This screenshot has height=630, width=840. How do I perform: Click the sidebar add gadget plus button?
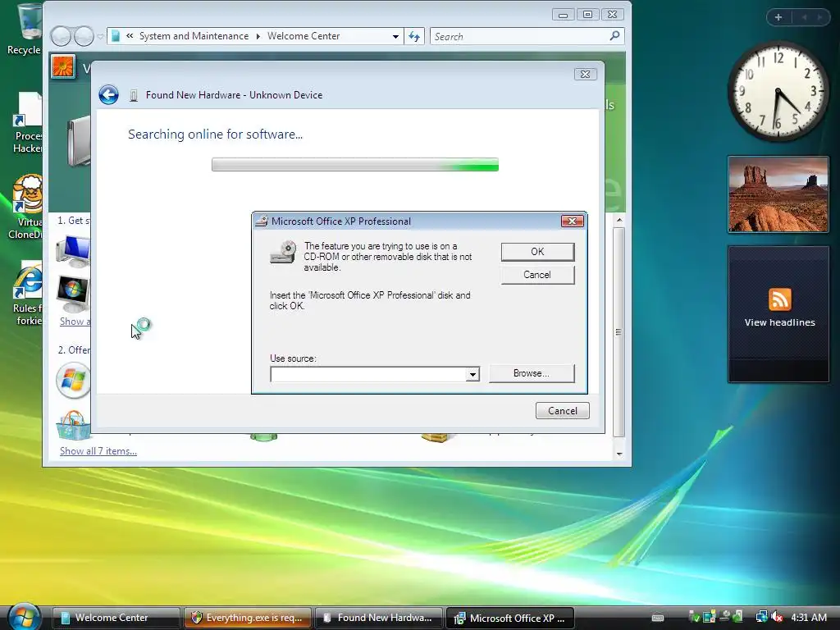tap(778, 17)
